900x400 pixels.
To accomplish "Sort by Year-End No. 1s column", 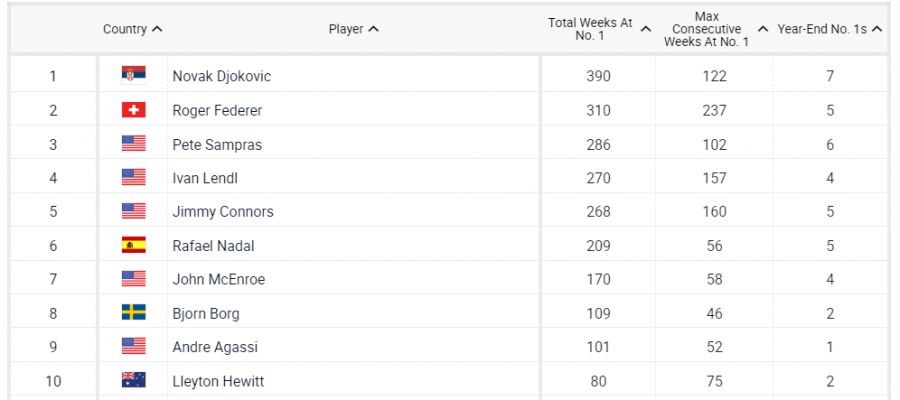I will 829,29.
